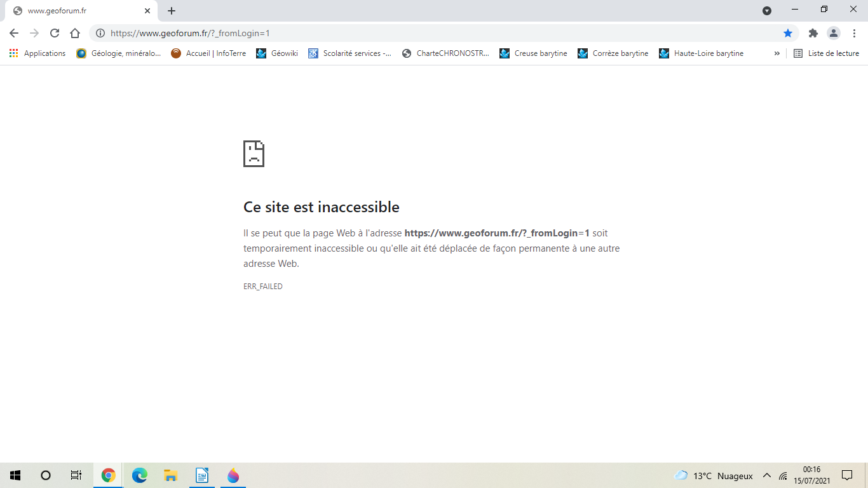Open the Géowiki bookmark
Image resolution: width=868 pixels, height=488 pixels.
(x=277, y=53)
